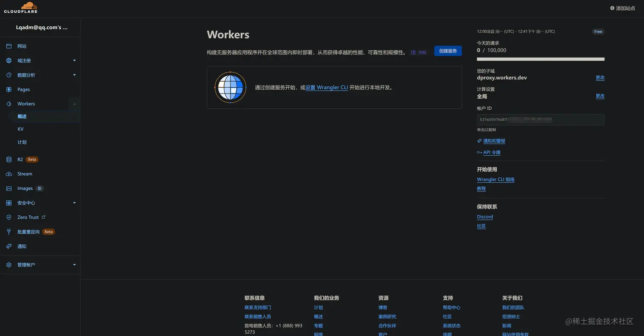The height and width of the screenshot is (336, 644).
Task: Open 联系销售人员 footer link
Action: [258, 317]
